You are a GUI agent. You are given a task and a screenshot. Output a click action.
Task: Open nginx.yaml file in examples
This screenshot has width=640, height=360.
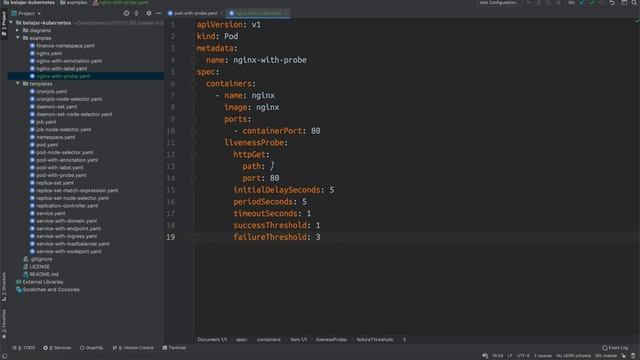(49, 53)
